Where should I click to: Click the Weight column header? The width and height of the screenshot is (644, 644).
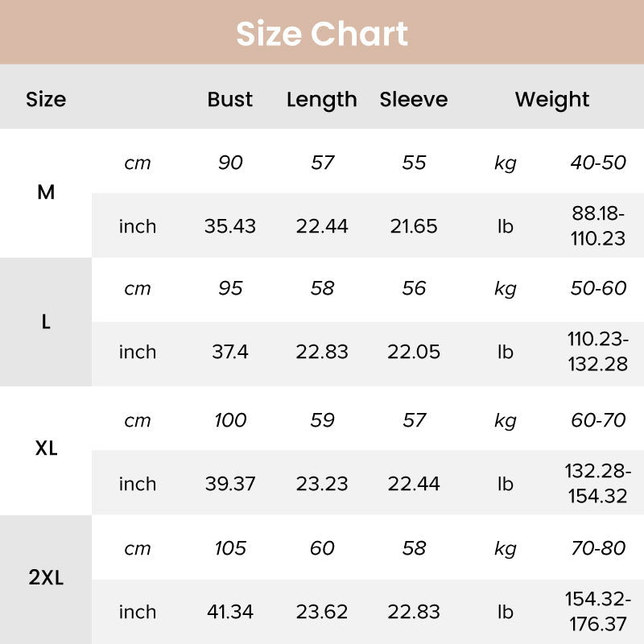point(552,100)
